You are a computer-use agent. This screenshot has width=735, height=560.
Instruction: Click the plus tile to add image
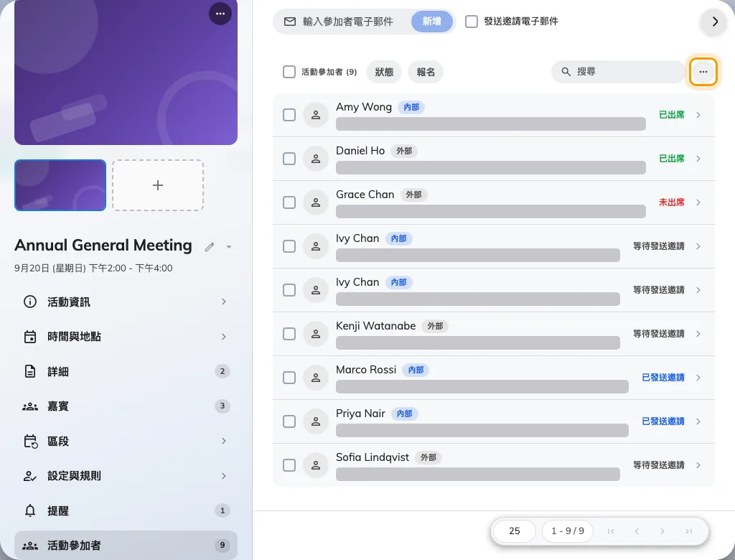[x=158, y=185]
